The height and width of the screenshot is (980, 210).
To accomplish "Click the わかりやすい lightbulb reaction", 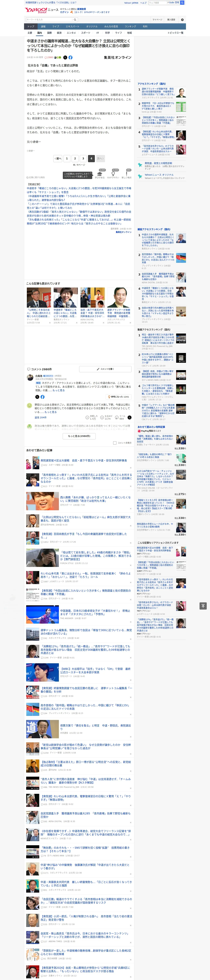I will coord(113,173).
